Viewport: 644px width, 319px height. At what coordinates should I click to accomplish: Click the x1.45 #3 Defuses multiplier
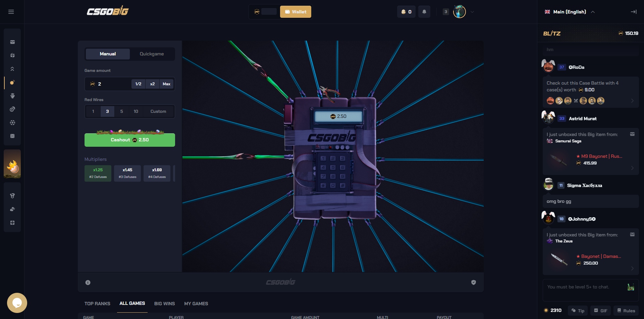pos(127,173)
